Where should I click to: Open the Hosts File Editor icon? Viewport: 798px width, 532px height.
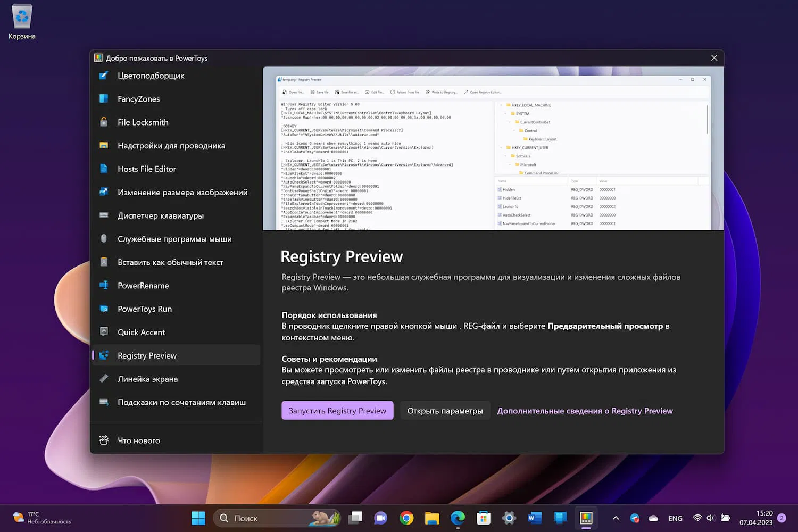[x=104, y=169]
